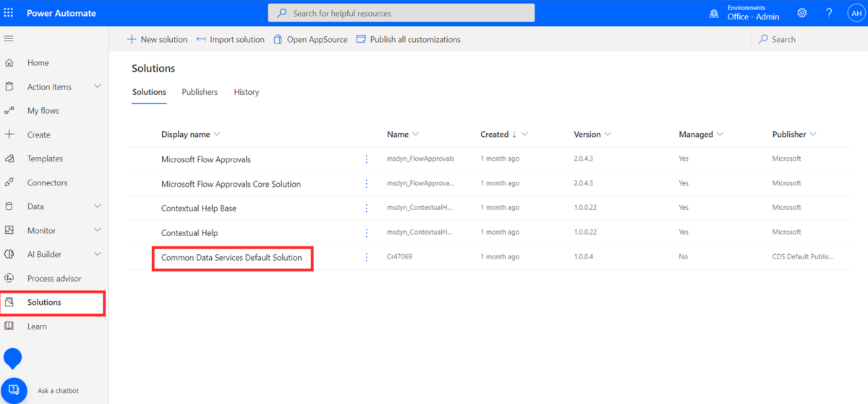Click the msdyn_FlowApprovals name cell
868x404 pixels.
[x=420, y=159]
